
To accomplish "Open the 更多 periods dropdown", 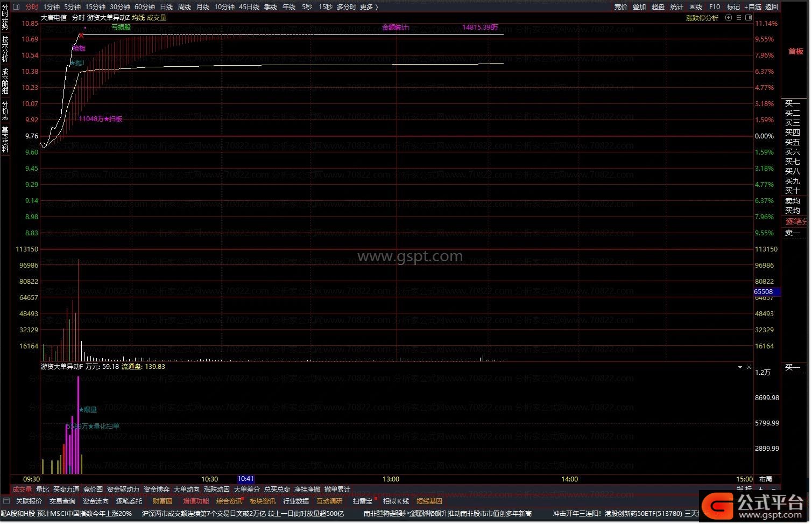I will tap(369, 7).
